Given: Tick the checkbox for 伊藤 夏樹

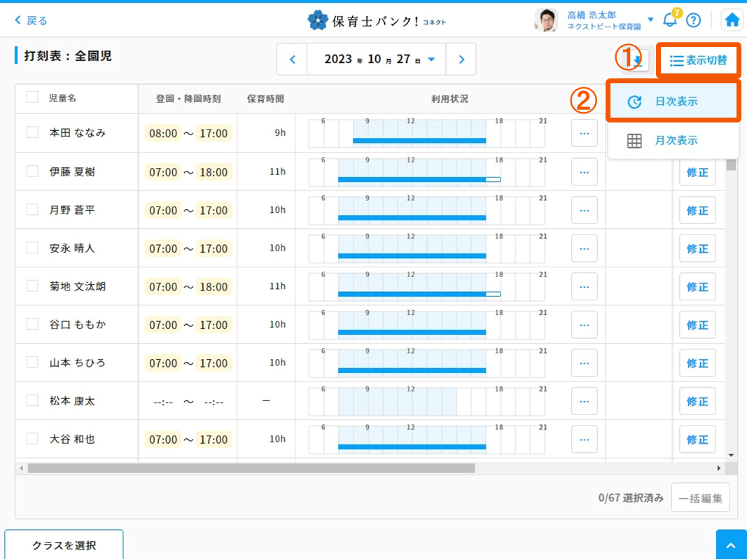Looking at the screenshot, I should [x=32, y=171].
